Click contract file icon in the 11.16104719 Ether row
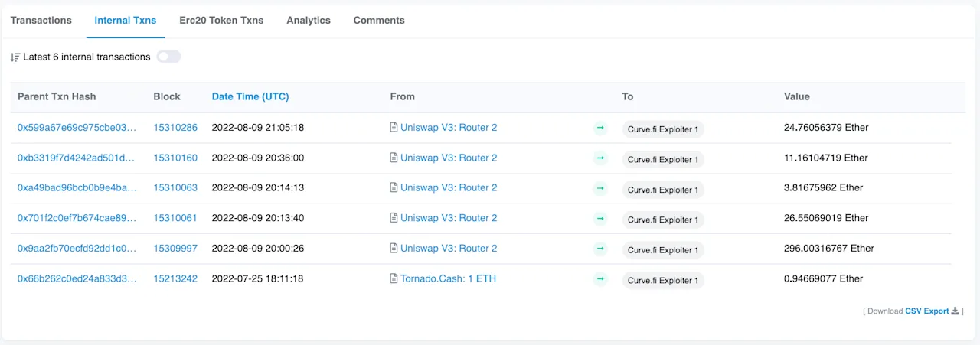 (x=394, y=158)
